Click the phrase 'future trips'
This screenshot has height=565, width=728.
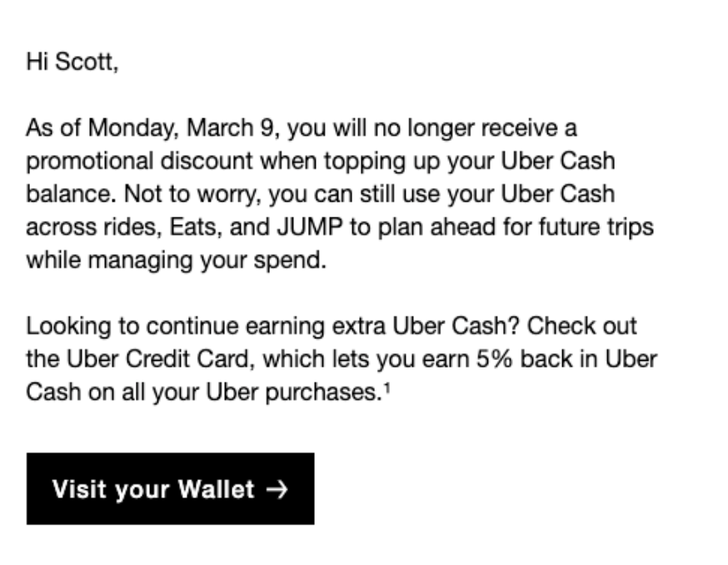pos(596,227)
